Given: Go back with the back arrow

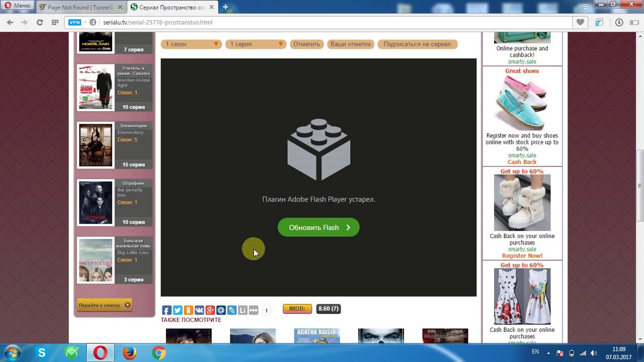Looking at the screenshot, I should (10, 22).
